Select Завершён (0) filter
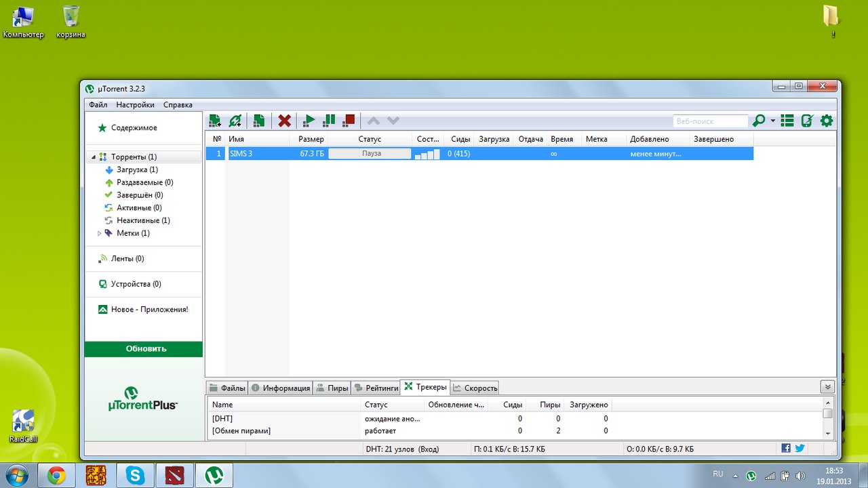 (140, 195)
